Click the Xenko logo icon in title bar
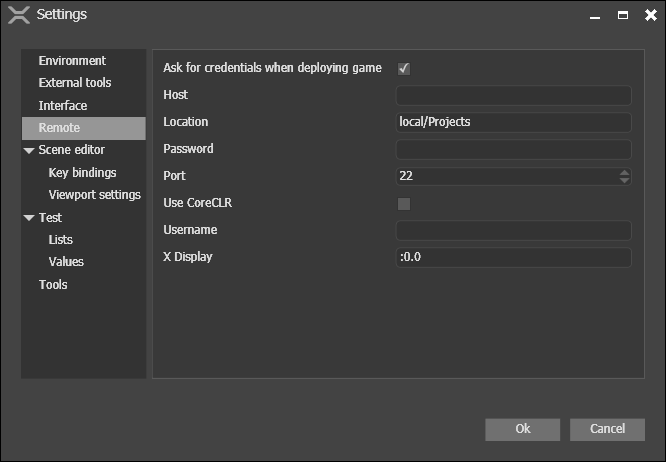Screen dimensions: 666x462 point(18,15)
